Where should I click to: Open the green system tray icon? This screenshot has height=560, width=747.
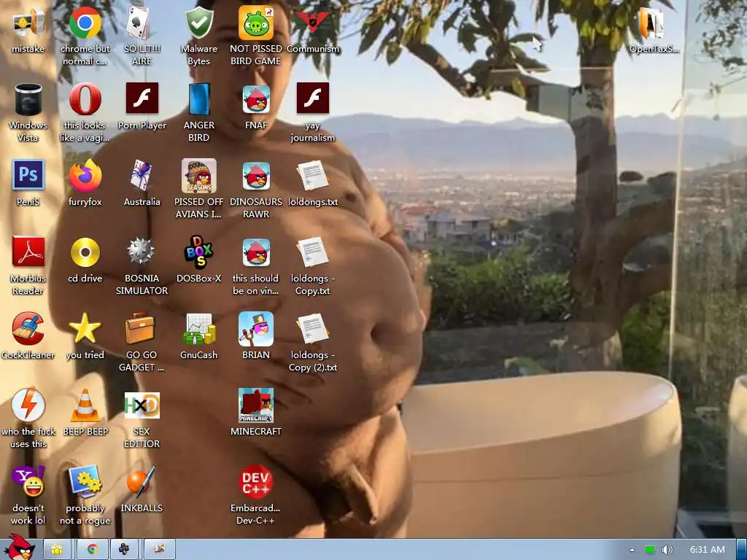click(650, 550)
